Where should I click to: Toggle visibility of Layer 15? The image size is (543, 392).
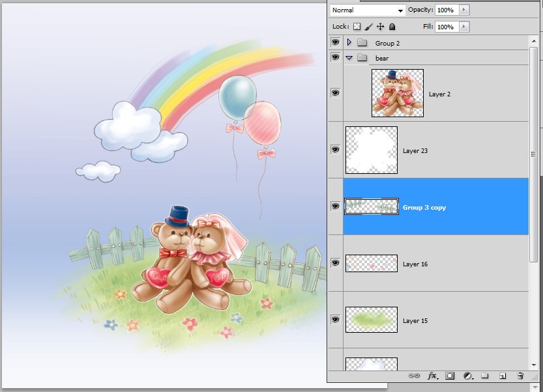(x=335, y=319)
